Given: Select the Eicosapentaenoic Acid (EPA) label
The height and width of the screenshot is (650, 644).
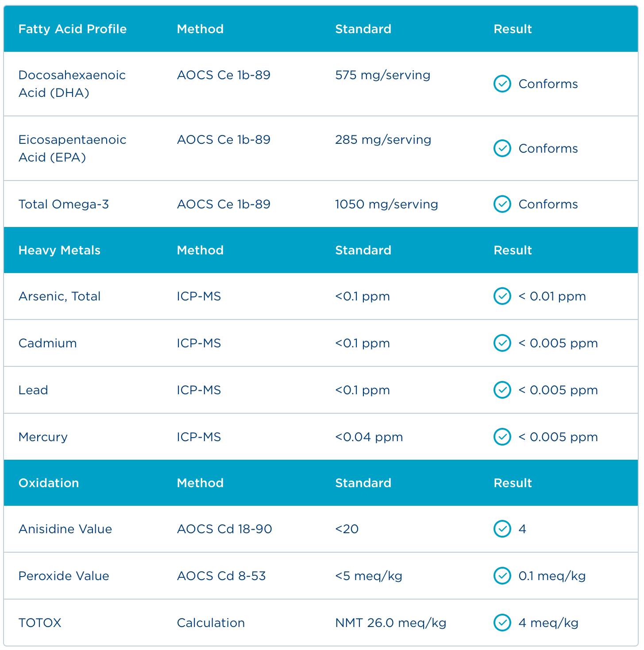Looking at the screenshot, I should [72, 148].
